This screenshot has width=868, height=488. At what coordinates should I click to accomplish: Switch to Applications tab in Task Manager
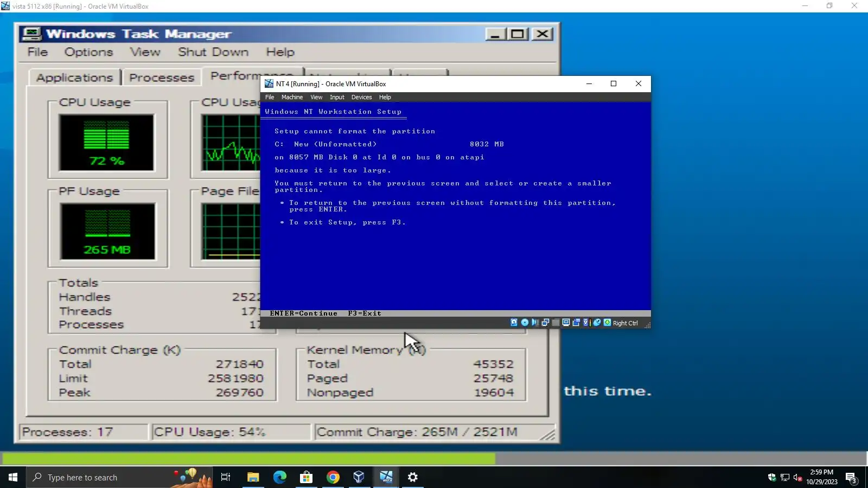pos(74,78)
